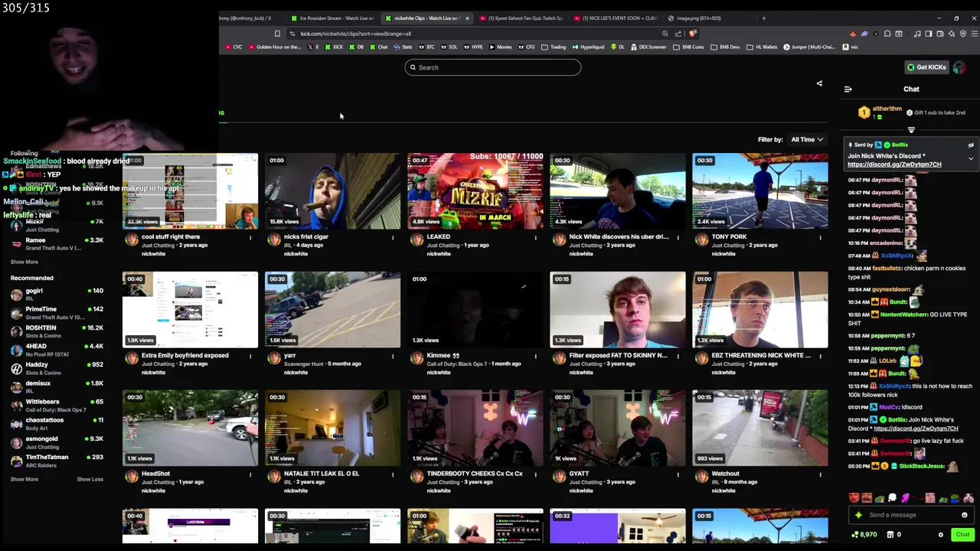Open gogirl in Recommended channels

coord(57,294)
